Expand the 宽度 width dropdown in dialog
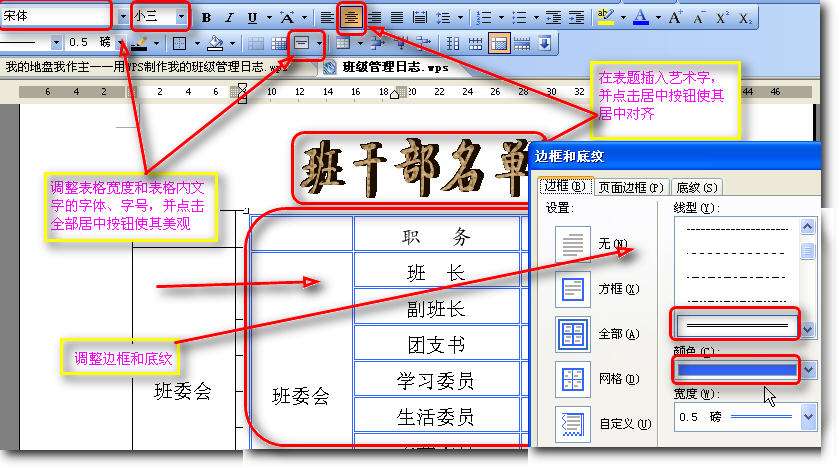The width and height of the screenshot is (839, 468). [808, 417]
